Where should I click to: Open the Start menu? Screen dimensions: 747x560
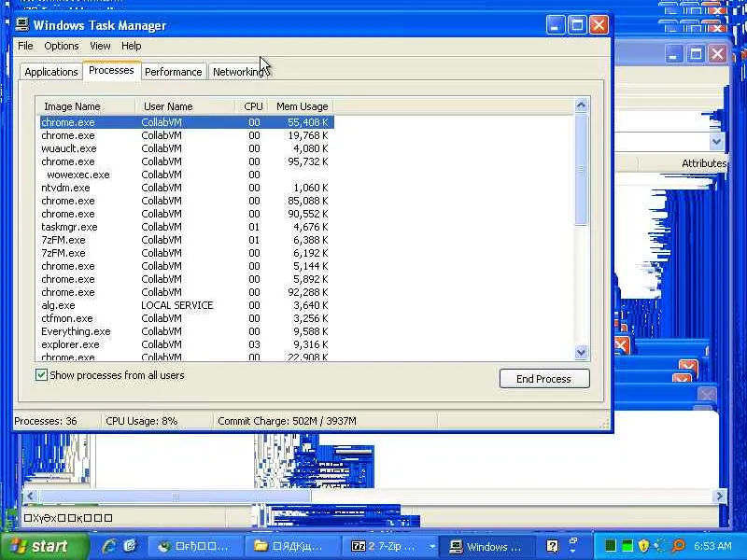tap(44, 546)
